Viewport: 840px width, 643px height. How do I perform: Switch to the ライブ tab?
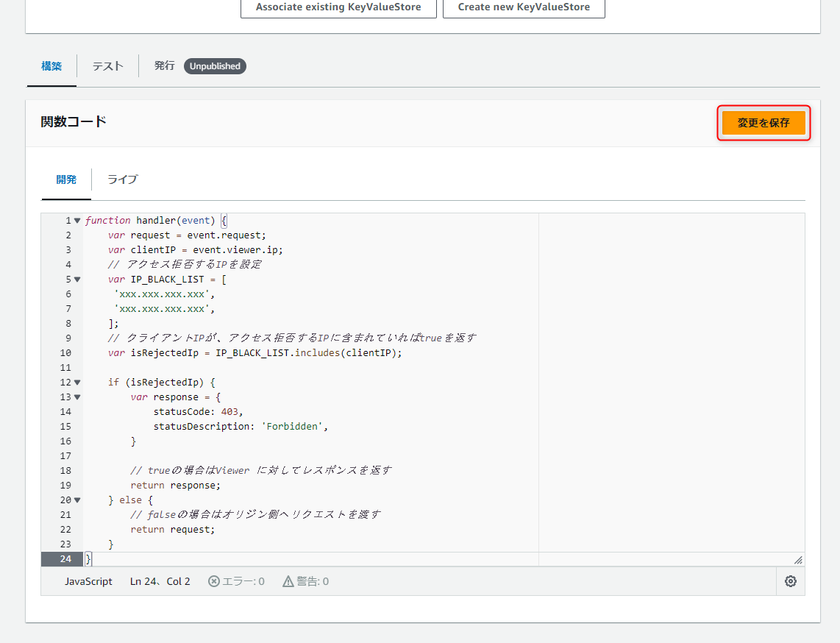(x=121, y=179)
